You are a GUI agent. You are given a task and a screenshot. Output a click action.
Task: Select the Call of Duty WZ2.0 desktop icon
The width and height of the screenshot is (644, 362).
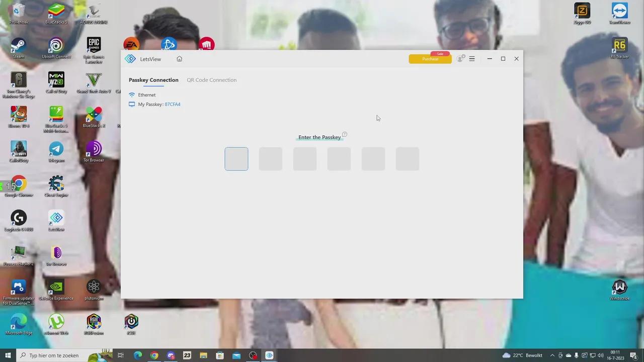(x=56, y=82)
